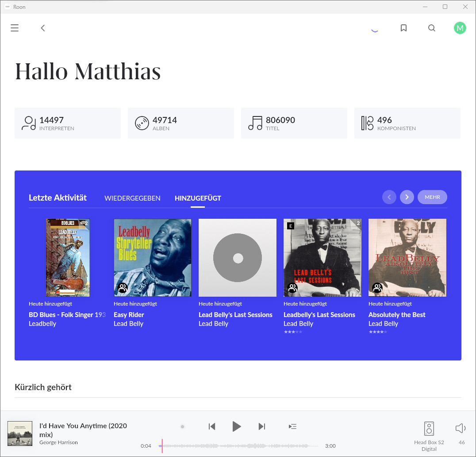The width and height of the screenshot is (476, 457).
Task: Open the Lead Belly artist under Easy Rider
Action: coord(128,324)
